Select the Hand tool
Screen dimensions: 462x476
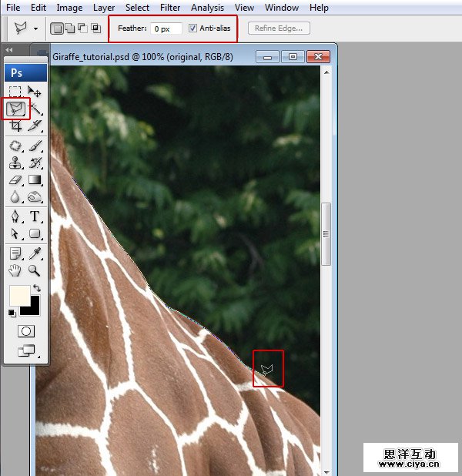pyautogui.click(x=15, y=270)
